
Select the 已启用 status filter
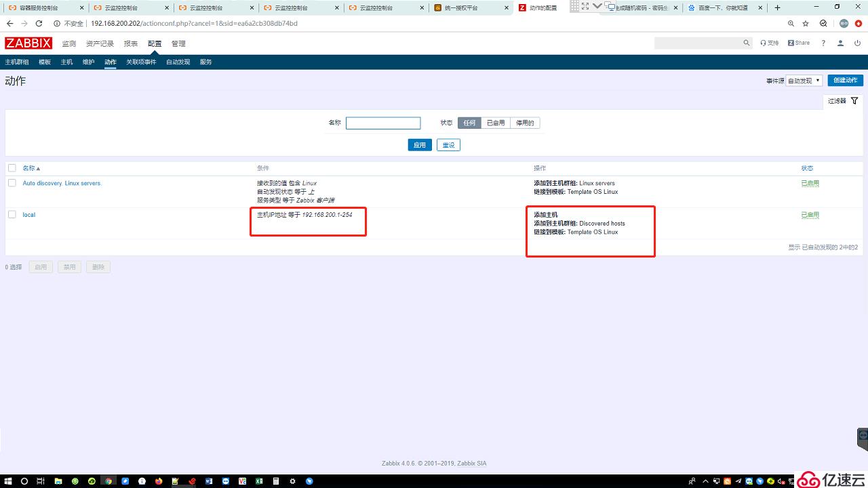496,123
